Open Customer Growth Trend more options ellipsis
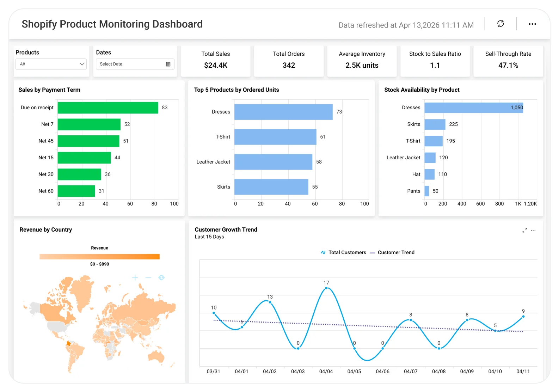The height and width of the screenshot is (392, 559). tap(533, 230)
